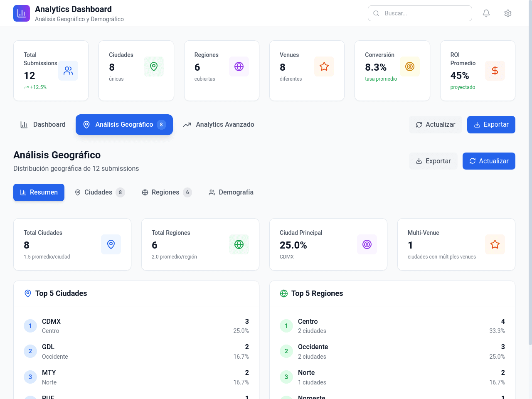Focus the Buscar search field
The image size is (532, 399).
click(x=420, y=13)
